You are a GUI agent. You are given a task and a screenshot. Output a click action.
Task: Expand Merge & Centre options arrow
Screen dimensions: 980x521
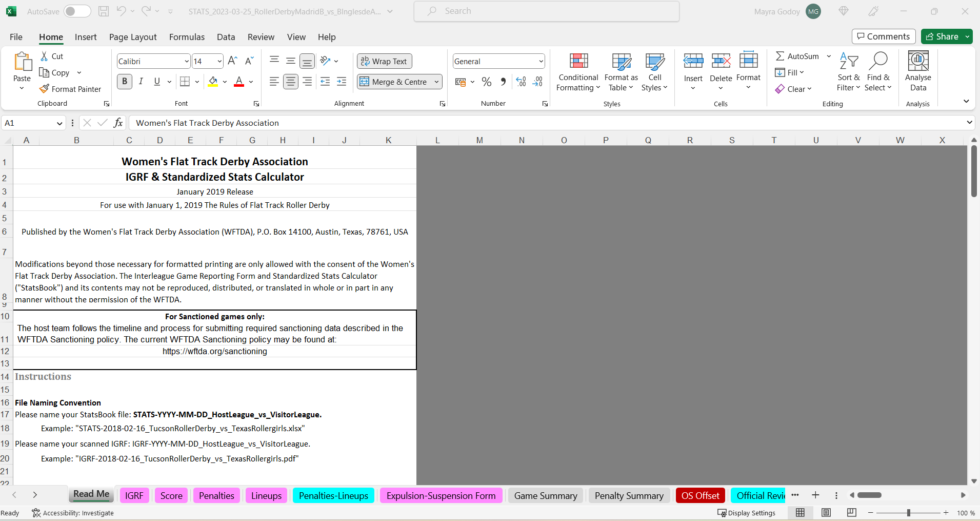(436, 82)
